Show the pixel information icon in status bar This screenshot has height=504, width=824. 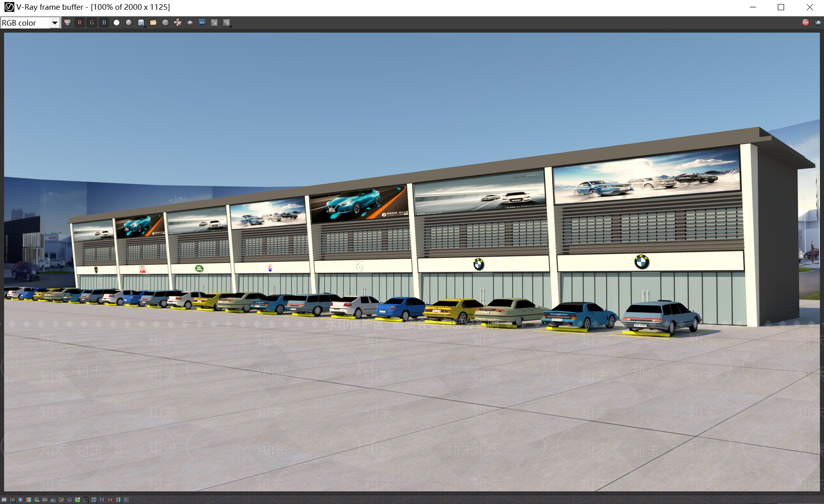tap(20, 499)
